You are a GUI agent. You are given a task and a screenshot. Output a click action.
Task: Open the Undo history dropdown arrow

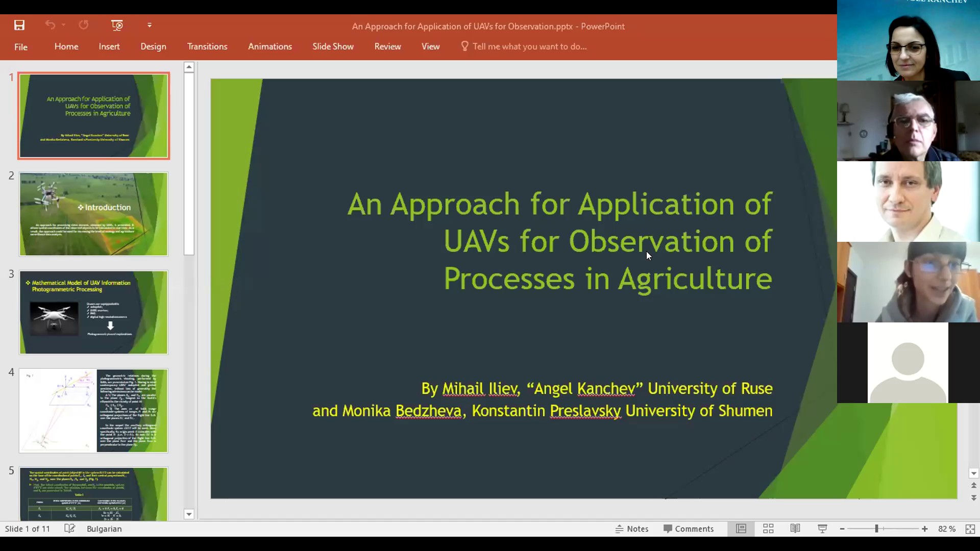coord(63,25)
